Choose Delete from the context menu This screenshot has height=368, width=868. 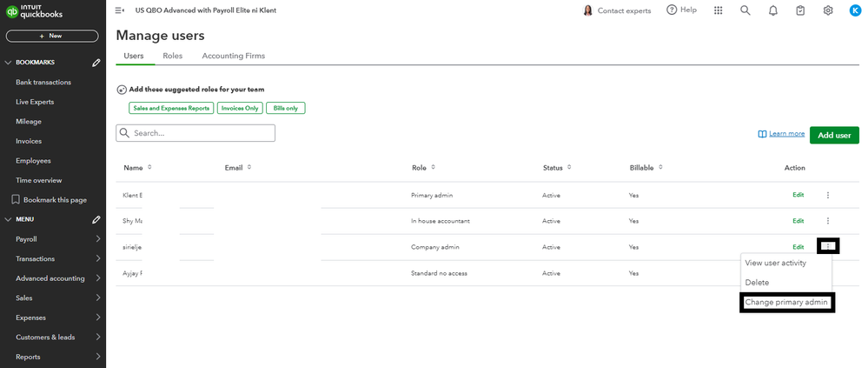[757, 283]
